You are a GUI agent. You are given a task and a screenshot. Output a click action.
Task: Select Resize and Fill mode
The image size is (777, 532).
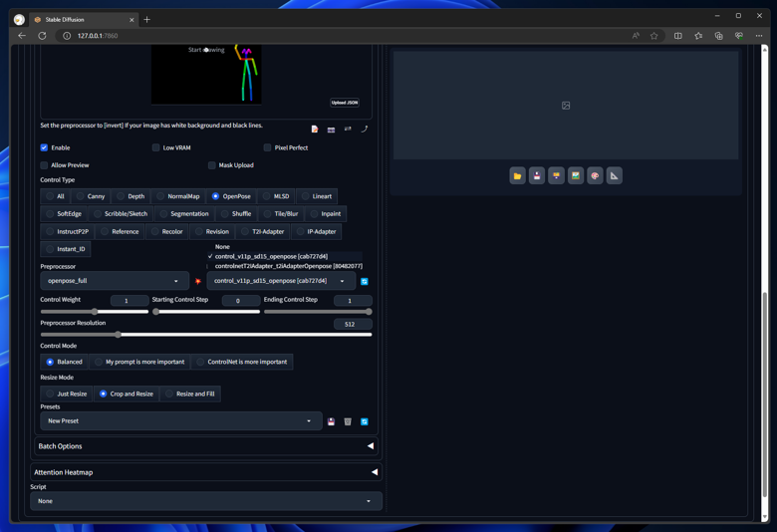tap(190, 394)
